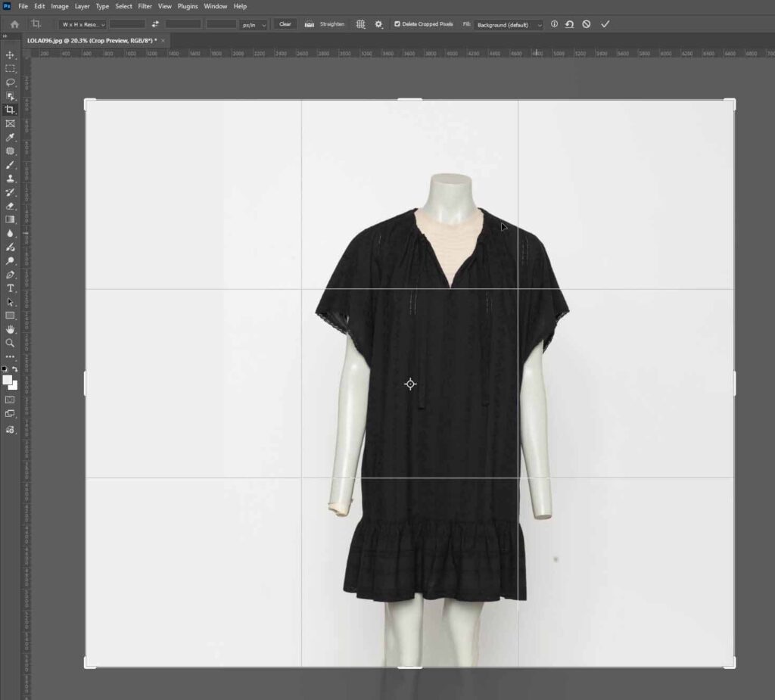Cancel the current crop operation
The width and height of the screenshot is (775, 700).
[587, 24]
